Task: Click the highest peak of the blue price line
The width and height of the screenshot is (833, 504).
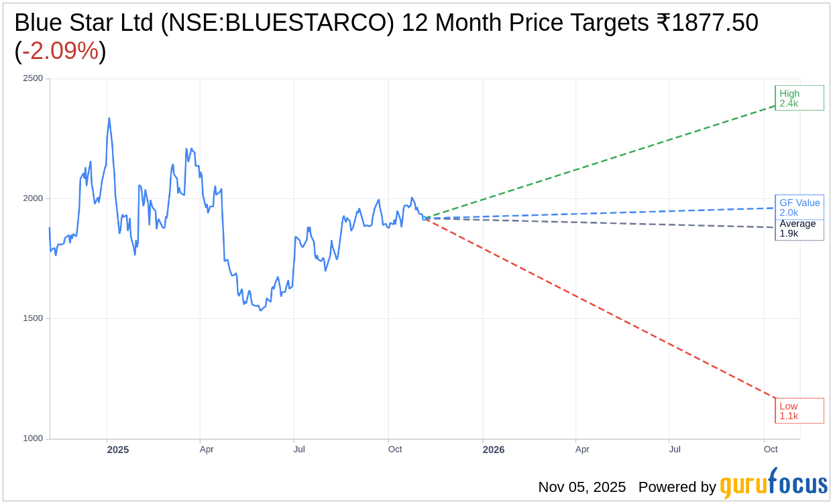Action: point(109,119)
